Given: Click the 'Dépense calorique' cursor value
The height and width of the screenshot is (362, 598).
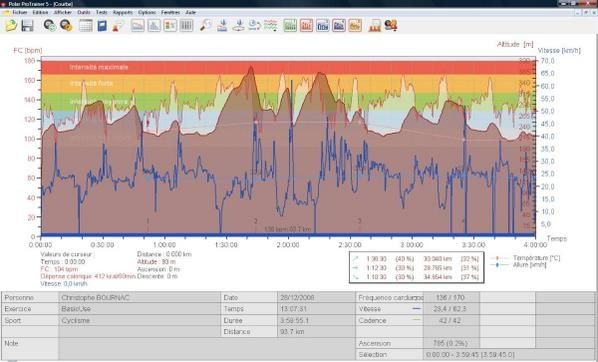Looking at the screenshot, I should point(88,276).
